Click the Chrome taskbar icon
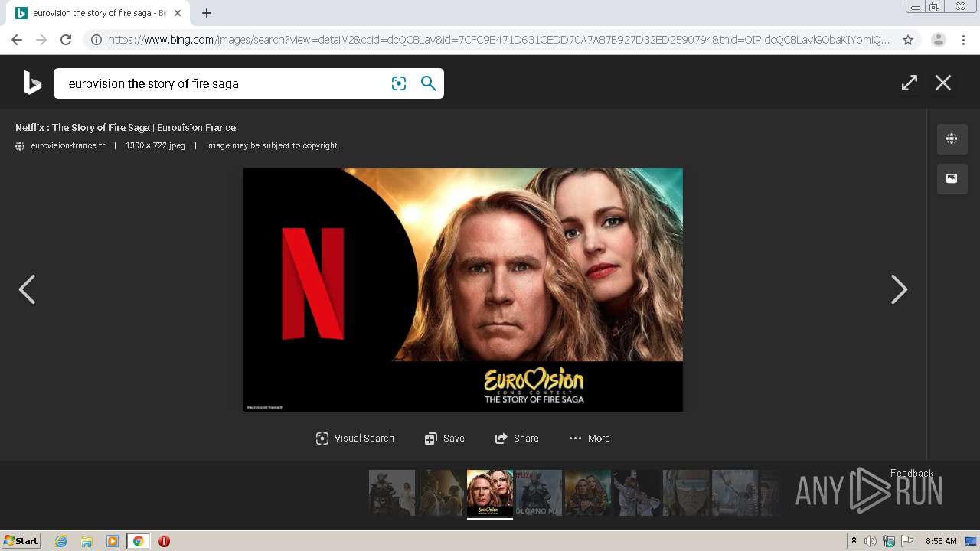 (139, 541)
